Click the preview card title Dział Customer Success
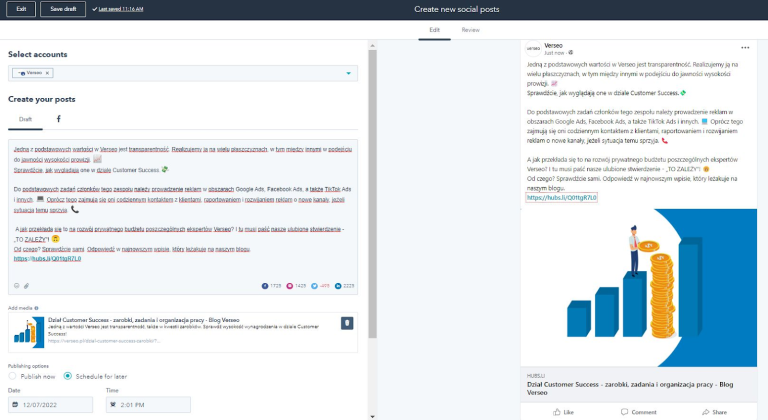This screenshot has width=768, height=420. pos(630,388)
